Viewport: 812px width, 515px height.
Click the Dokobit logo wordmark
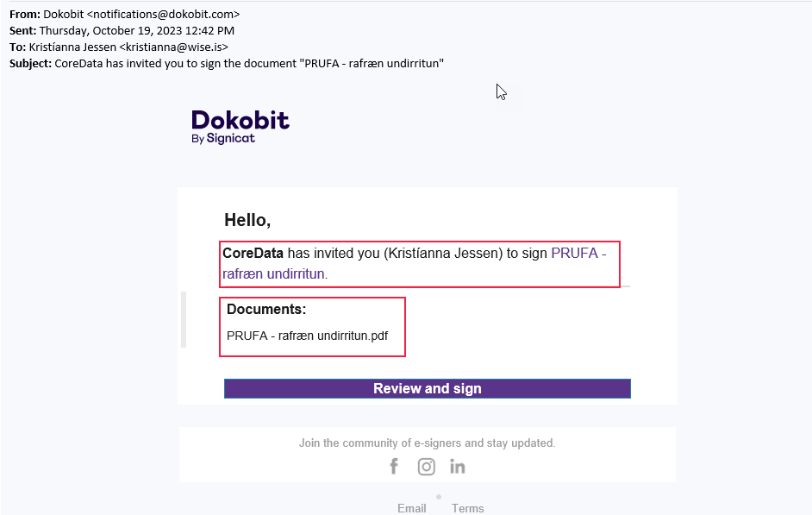240,120
